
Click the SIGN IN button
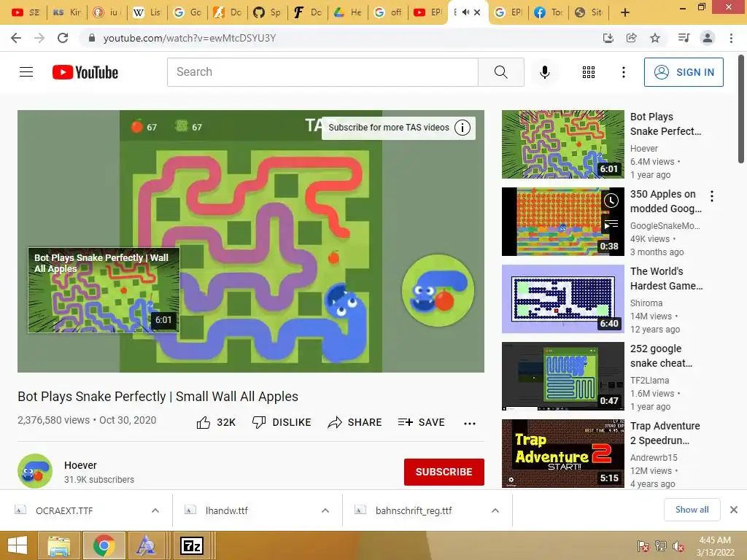pyautogui.click(x=683, y=72)
